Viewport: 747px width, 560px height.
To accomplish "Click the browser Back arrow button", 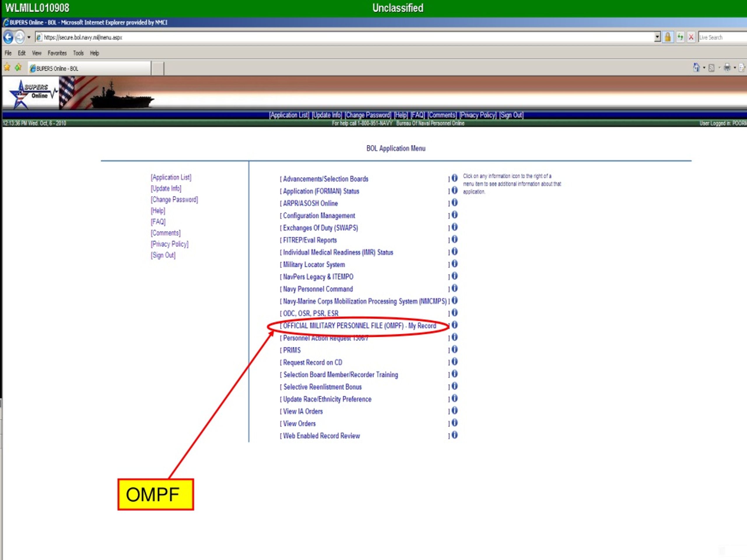I will click(8, 37).
